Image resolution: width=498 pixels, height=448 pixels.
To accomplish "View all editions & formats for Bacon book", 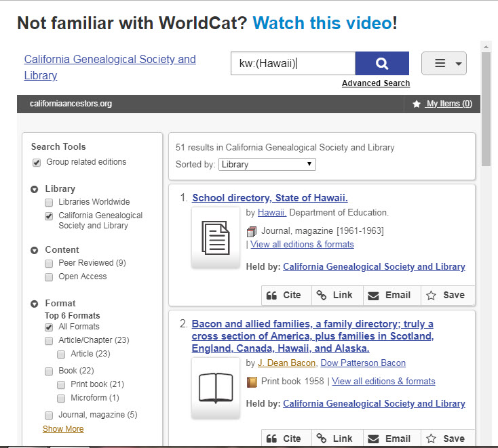I will tap(383, 382).
